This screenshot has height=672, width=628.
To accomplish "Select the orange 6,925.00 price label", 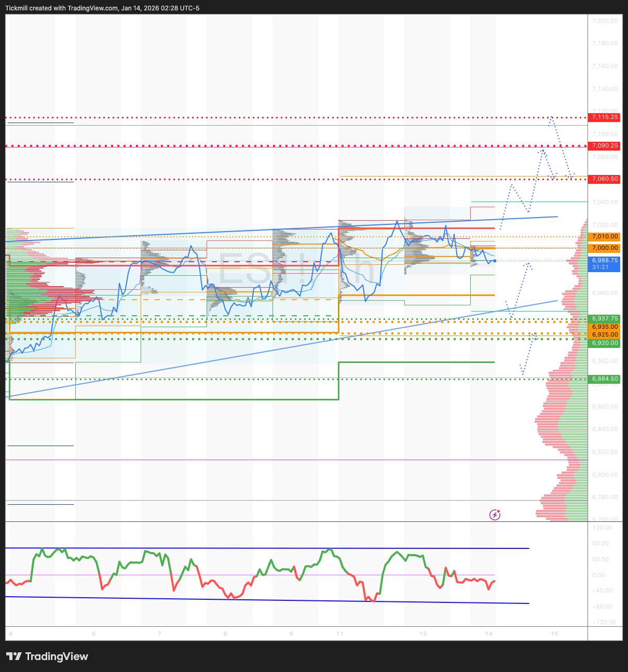I will pos(605,335).
